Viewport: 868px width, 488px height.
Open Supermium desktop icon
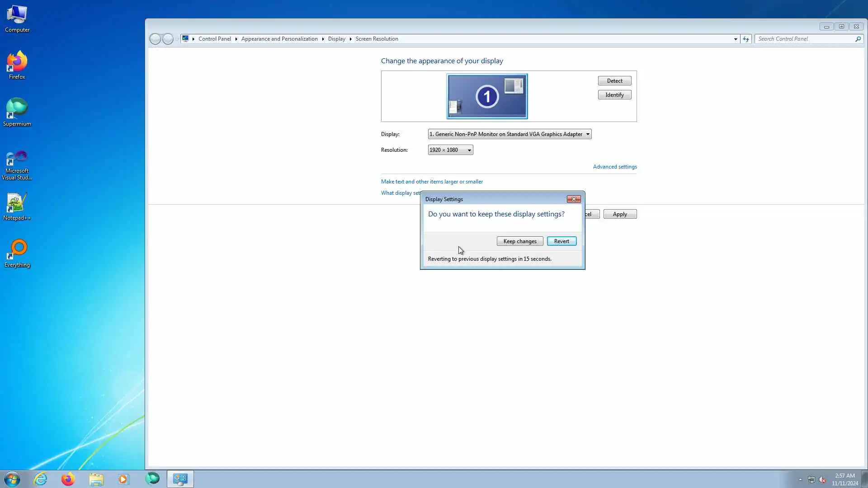(x=17, y=110)
